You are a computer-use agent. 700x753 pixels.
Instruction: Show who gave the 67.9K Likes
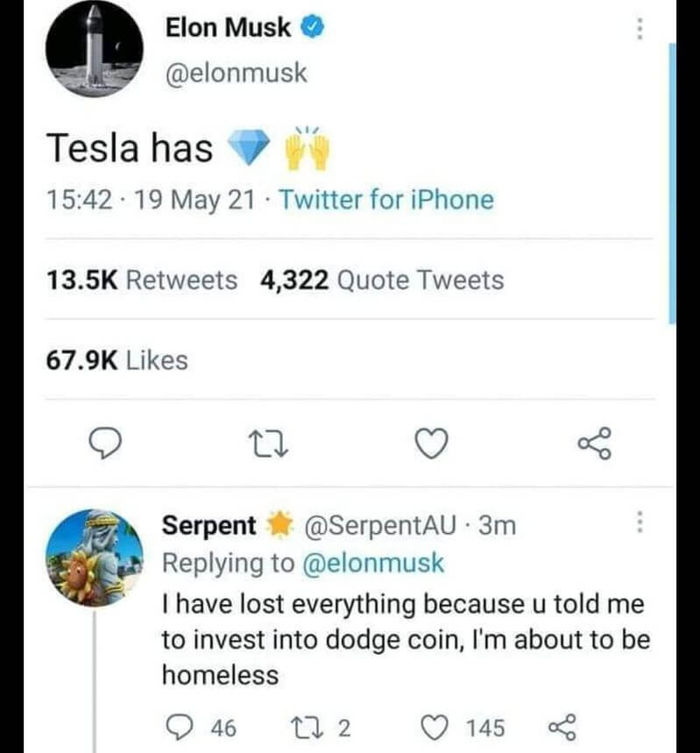pyautogui.click(x=117, y=359)
